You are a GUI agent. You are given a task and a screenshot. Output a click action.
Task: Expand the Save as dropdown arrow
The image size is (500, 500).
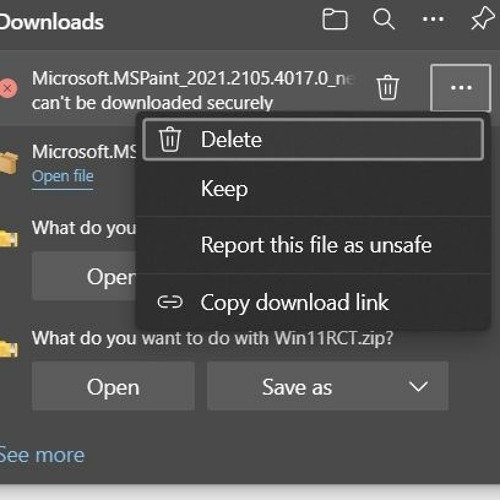418,387
